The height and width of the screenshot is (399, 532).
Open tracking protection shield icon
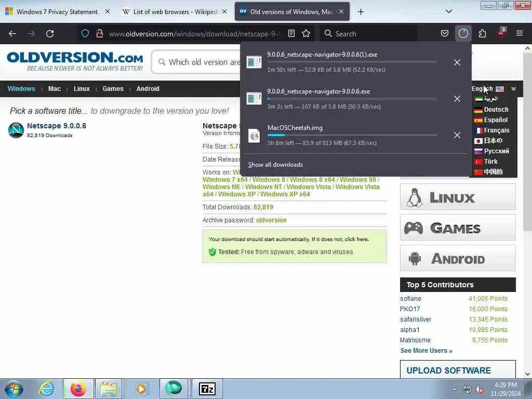[x=85, y=33]
